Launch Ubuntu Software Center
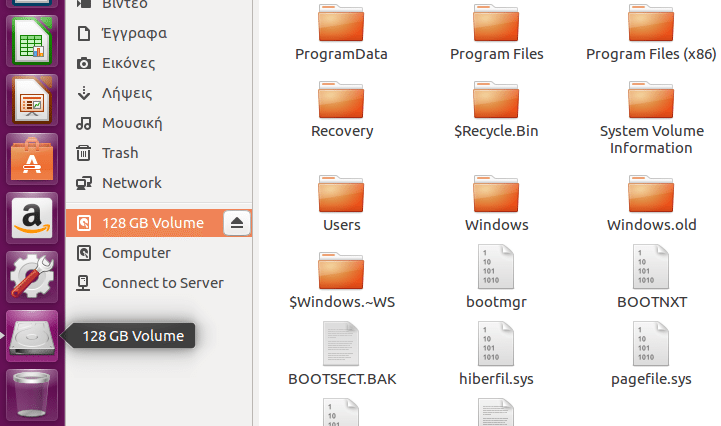This screenshot has height=426, width=721. coord(32,159)
